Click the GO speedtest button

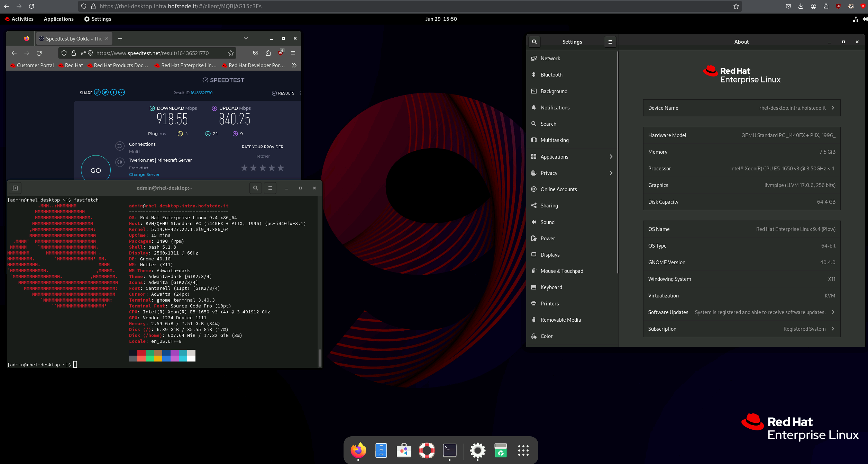click(x=96, y=170)
